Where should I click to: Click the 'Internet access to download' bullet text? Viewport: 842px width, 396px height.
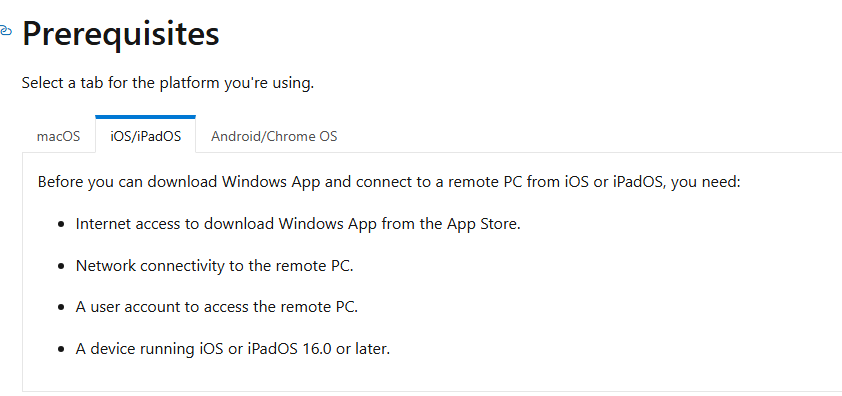click(x=298, y=224)
